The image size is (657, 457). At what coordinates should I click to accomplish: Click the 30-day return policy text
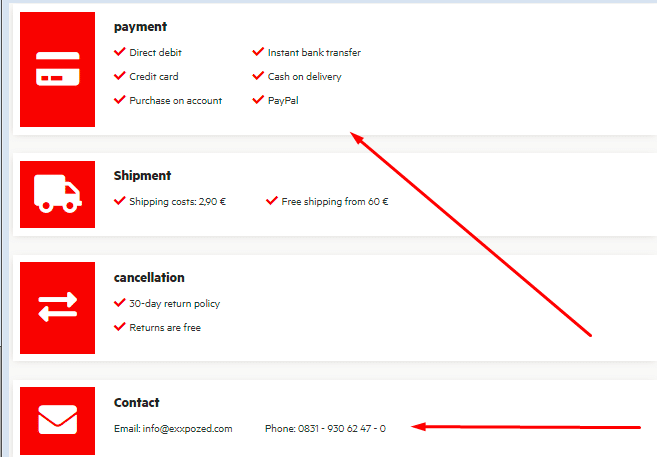174,304
